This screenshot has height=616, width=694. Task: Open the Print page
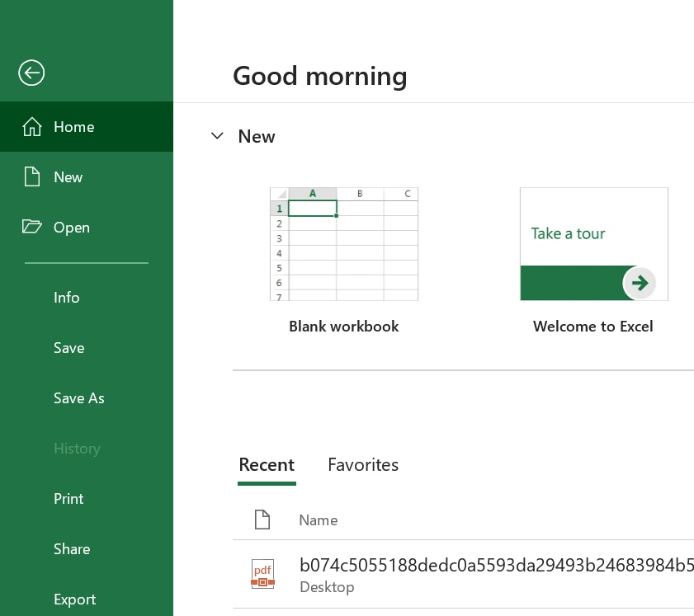click(x=68, y=498)
